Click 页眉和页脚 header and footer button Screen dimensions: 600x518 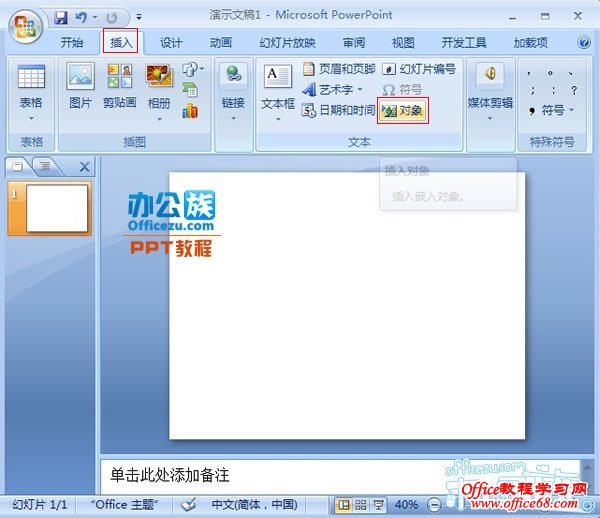[338, 69]
